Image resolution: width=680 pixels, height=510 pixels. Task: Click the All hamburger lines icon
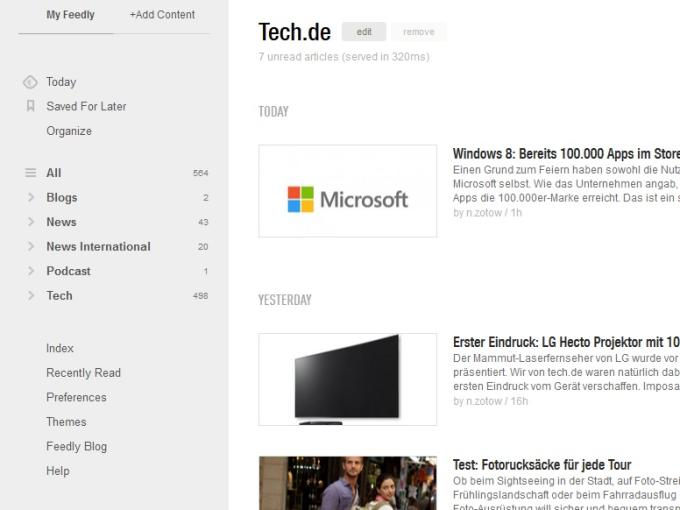coord(30,173)
